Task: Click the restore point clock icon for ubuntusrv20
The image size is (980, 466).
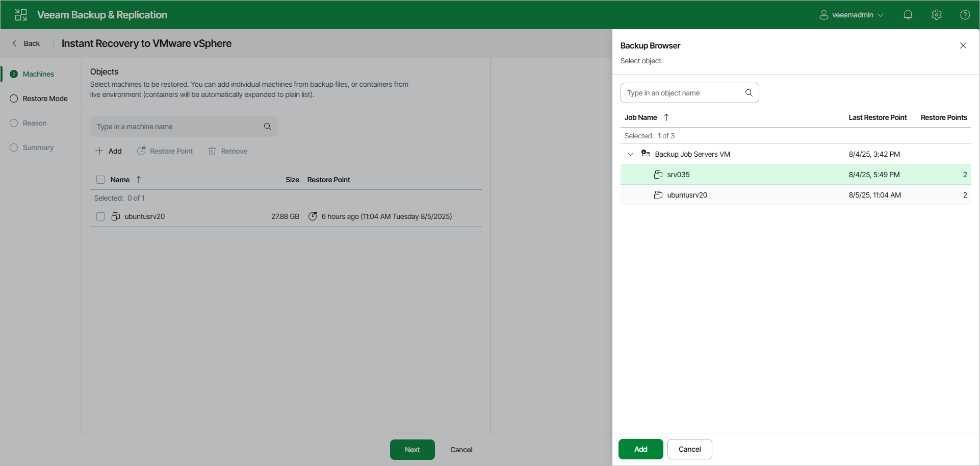Action: (x=313, y=216)
